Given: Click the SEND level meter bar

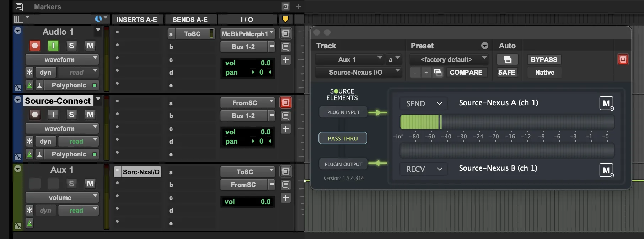Looking at the screenshot, I should (507, 122).
